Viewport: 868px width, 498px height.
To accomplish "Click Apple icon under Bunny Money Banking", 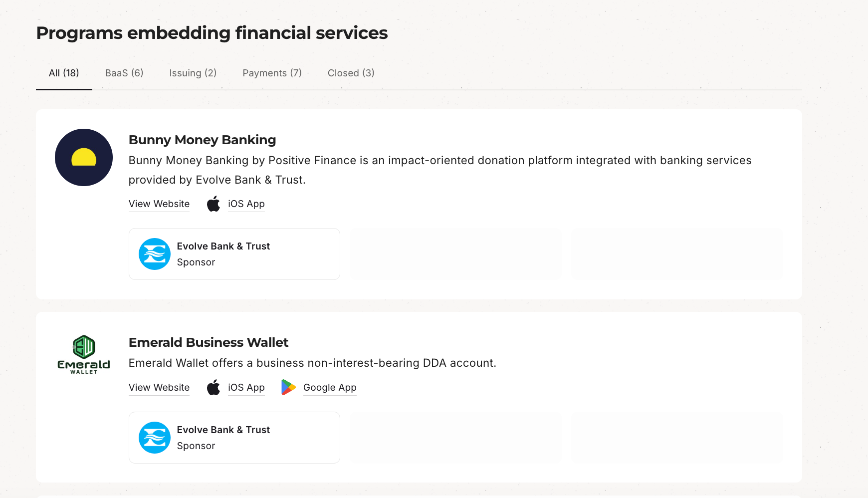I will 214,204.
